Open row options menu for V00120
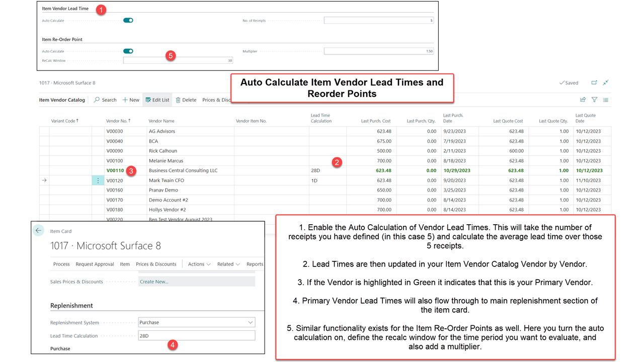The width and height of the screenshot is (644, 362). click(98, 180)
